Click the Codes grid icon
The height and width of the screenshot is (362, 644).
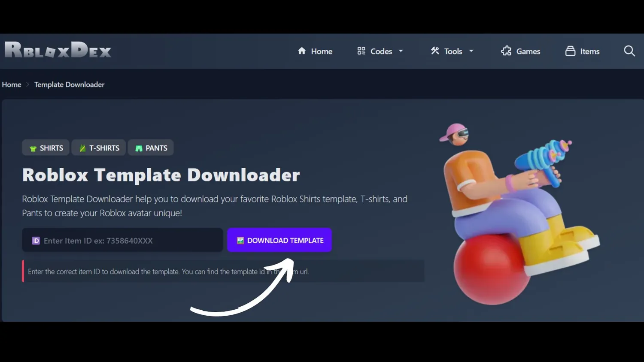pyautogui.click(x=361, y=51)
